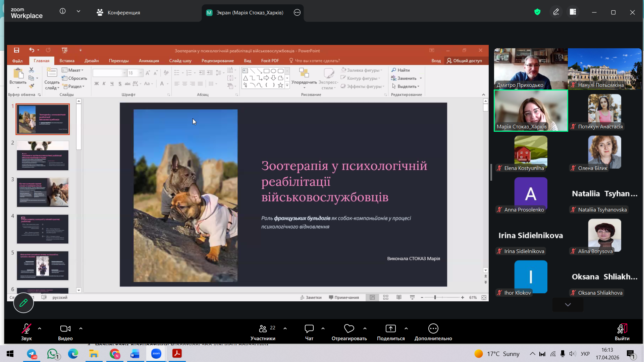This screenshot has width=644, height=362.
Task: Expand video options arrow next to Видео
Action: 81,328
